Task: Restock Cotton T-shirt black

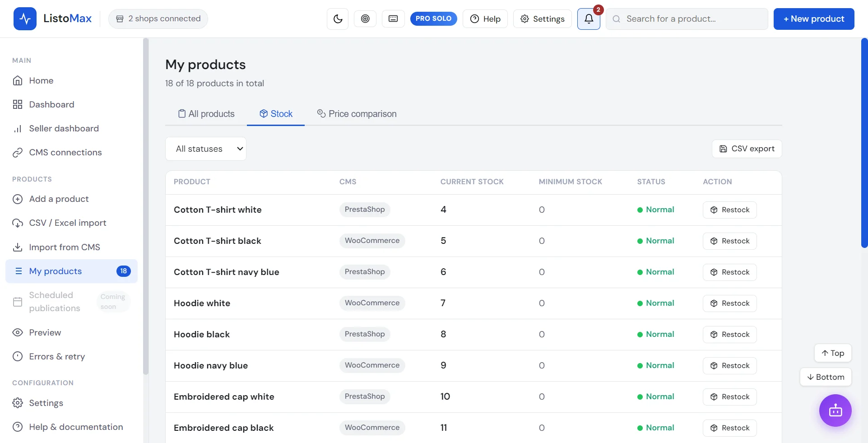Action: pyautogui.click(x=729, y=241)
